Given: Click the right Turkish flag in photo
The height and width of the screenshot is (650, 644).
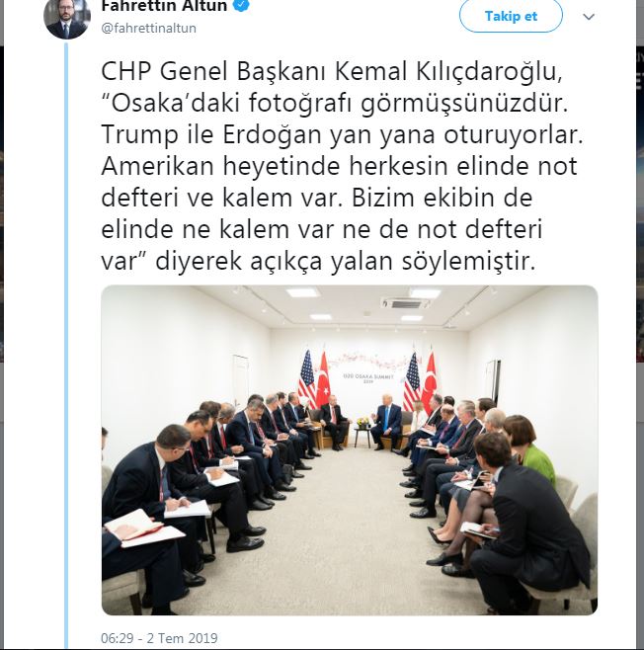Looking at the screenshot, I should pyautogui.click(x=430, y=380).
